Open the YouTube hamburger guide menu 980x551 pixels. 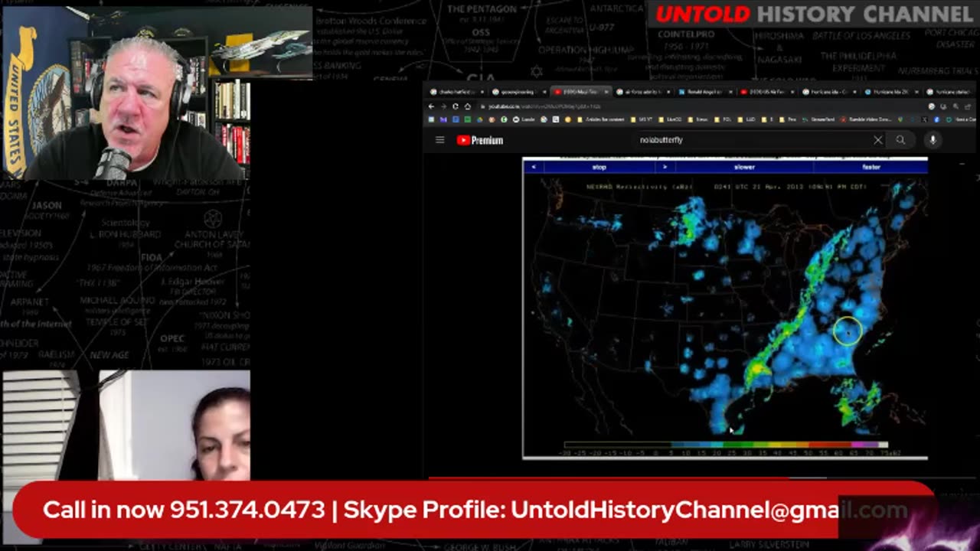[x=439, y=140]
